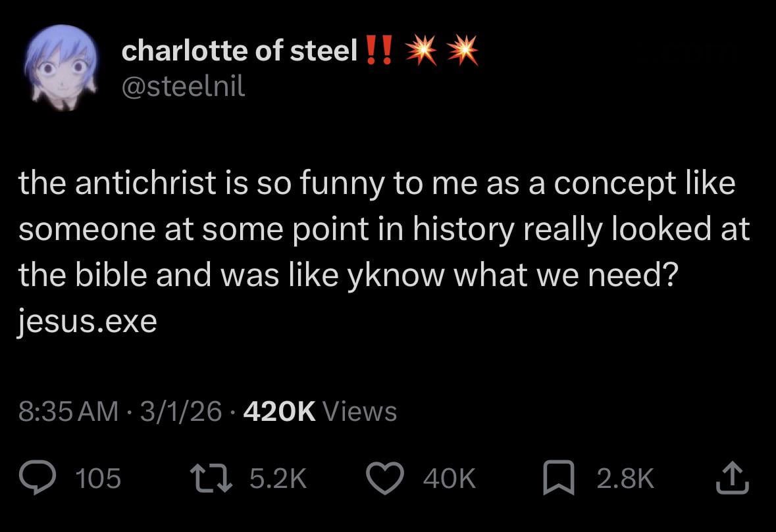The image size is (776, 532).
Task: Click the 8:35 AM timestamp
Action: [68, 412]
